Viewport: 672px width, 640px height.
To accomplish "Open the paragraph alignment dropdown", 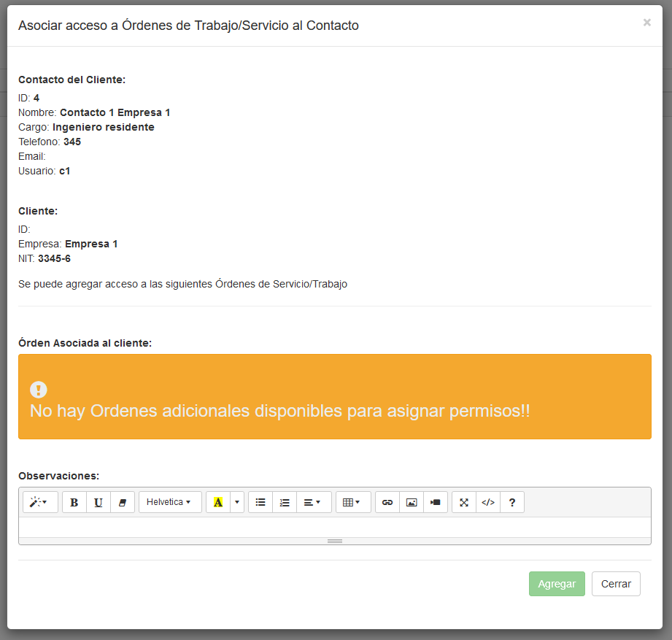I will [x=313, y=502].
